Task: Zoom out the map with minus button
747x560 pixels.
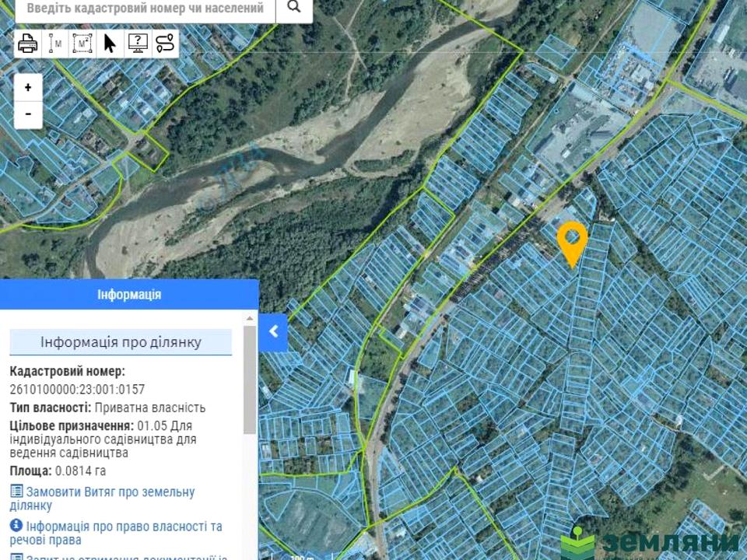Action: tap(28, 114)
